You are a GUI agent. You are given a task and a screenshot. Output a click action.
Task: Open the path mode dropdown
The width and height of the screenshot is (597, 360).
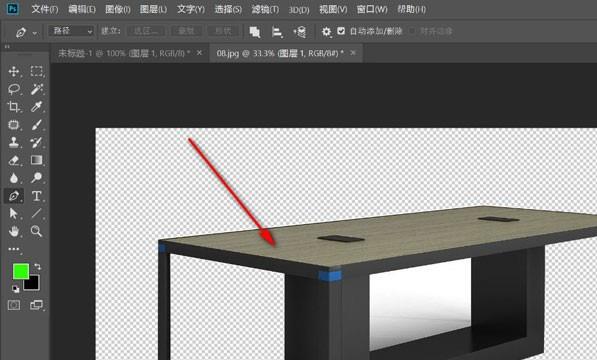(71, 31)
